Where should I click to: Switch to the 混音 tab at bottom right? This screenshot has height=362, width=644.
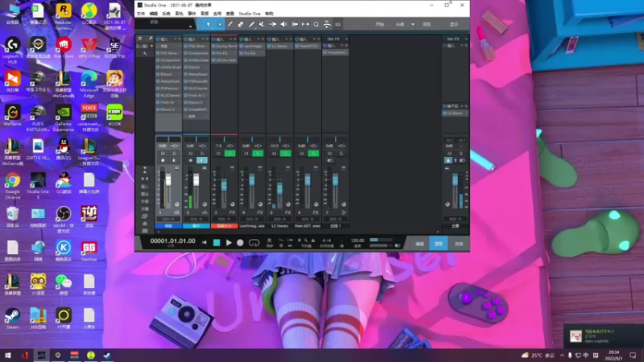438,244
